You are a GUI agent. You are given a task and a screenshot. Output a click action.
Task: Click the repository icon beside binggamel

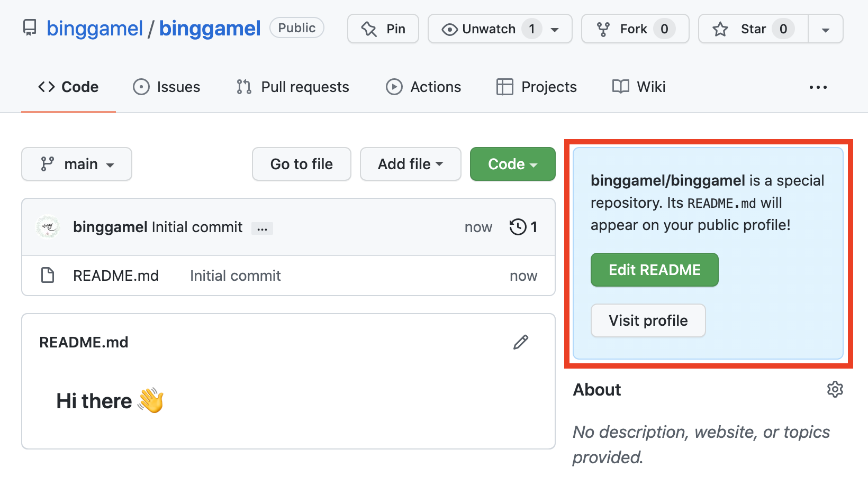coord(30,28)
